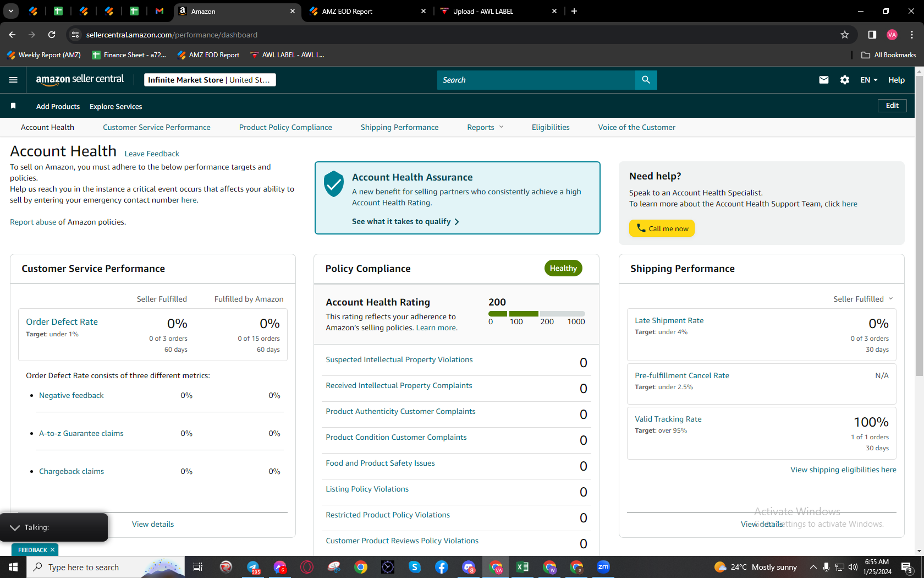Open Telegram from the taskbar
Screen dimensions: 924x578
click(x=253, y=567)
